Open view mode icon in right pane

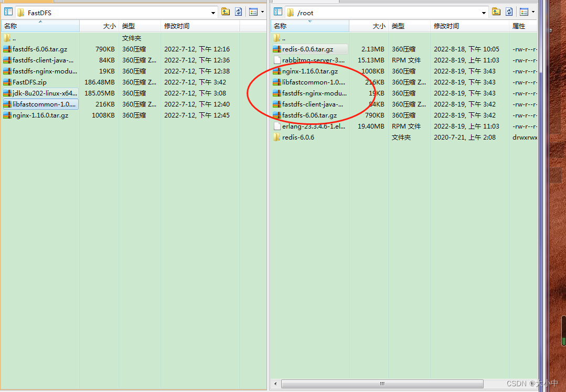[524, 12]
